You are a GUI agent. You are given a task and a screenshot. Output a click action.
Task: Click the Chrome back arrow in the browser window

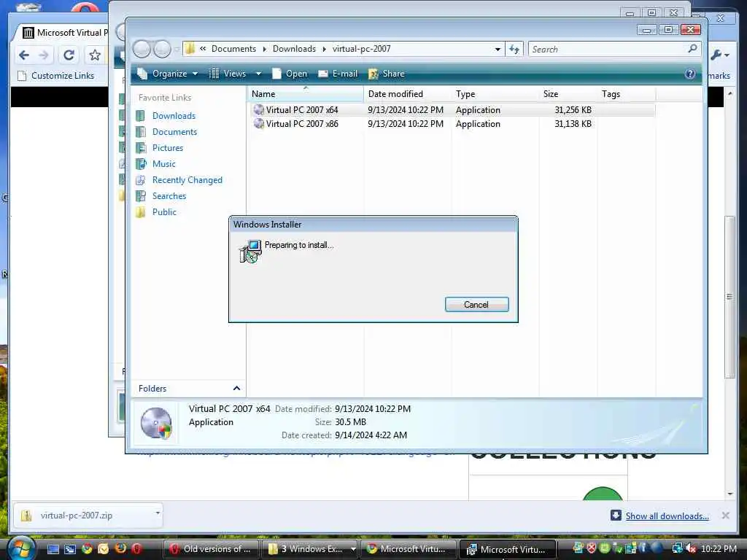click(24, 55)
